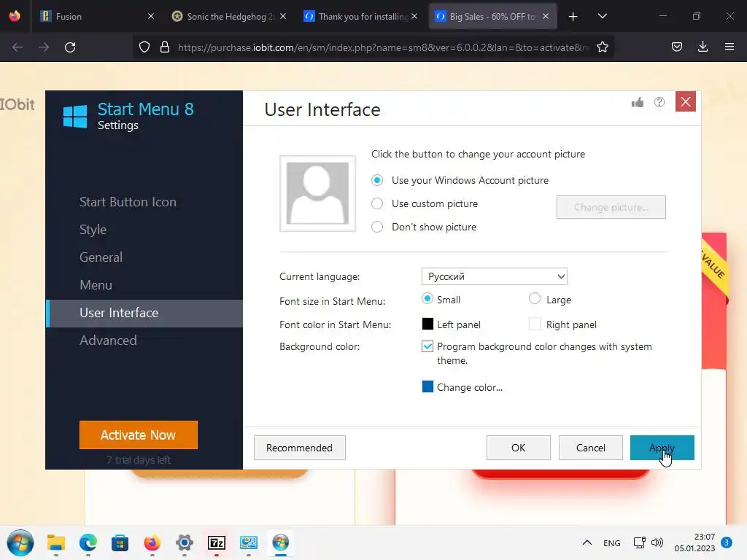747x560 pixels.
Task: Open Start Button Icon settings section
Action: [x=128, y=202]
